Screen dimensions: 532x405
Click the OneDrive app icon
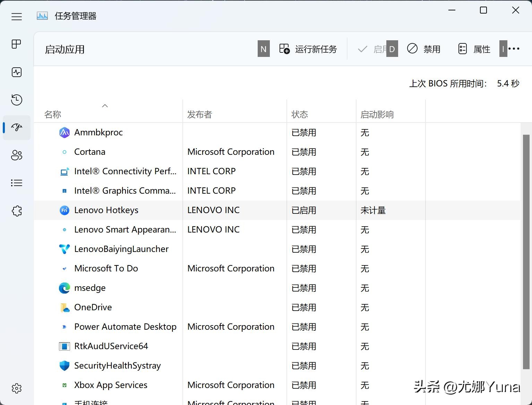point(64,307)
